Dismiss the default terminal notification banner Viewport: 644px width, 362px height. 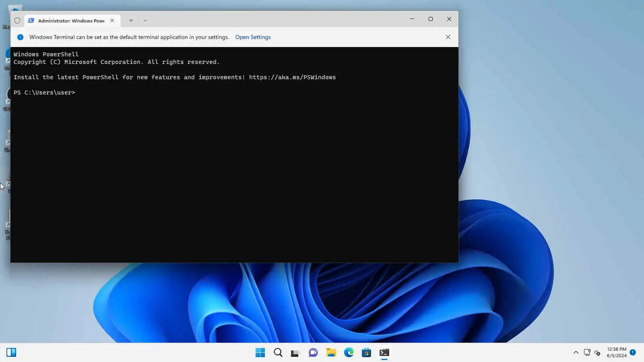pos(448,37)
